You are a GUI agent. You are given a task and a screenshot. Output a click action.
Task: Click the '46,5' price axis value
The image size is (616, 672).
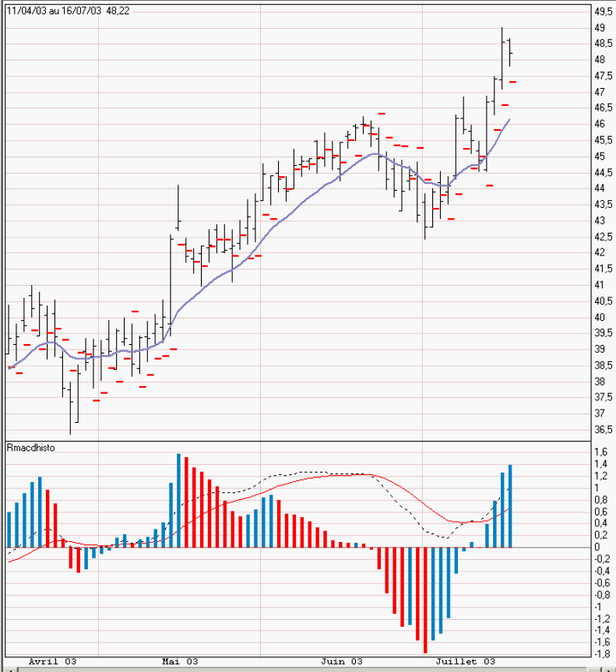(603, 107)
